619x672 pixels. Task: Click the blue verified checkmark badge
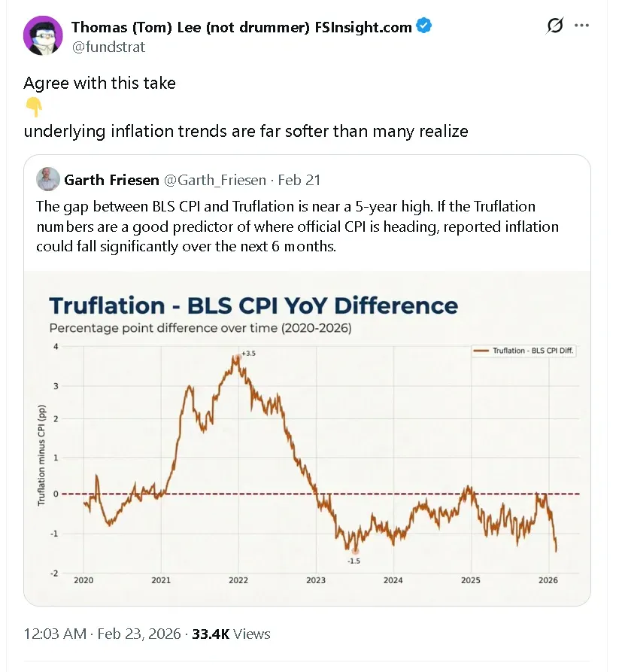pyautogui.click(x=424, y=27)
